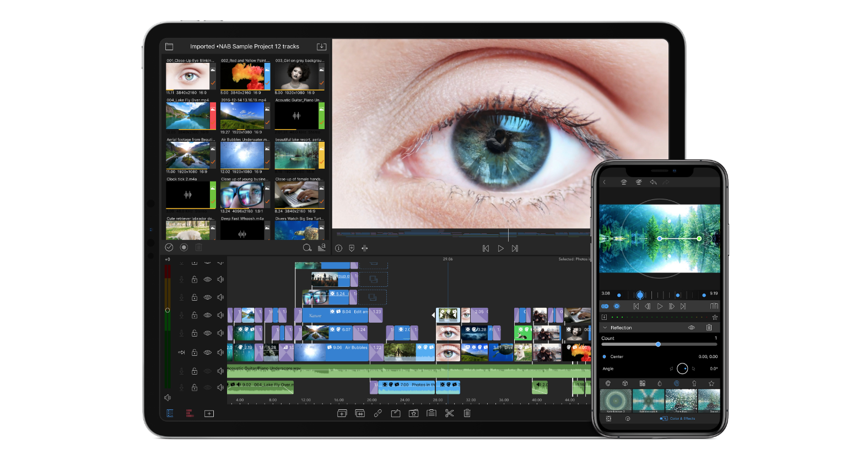This screenshot has width=868, height=454.
Task: Lock the Acoustic Guitar audio track
Action: coord(195,371)
